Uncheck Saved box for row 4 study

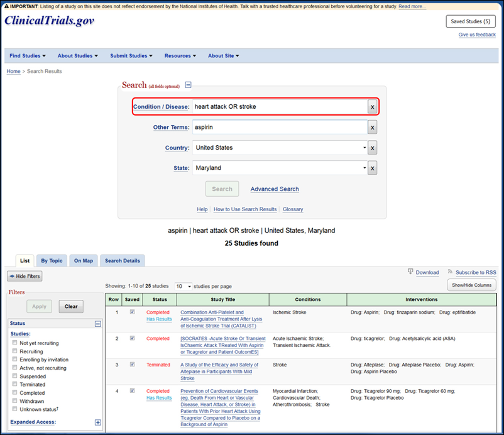coord(132,390)
